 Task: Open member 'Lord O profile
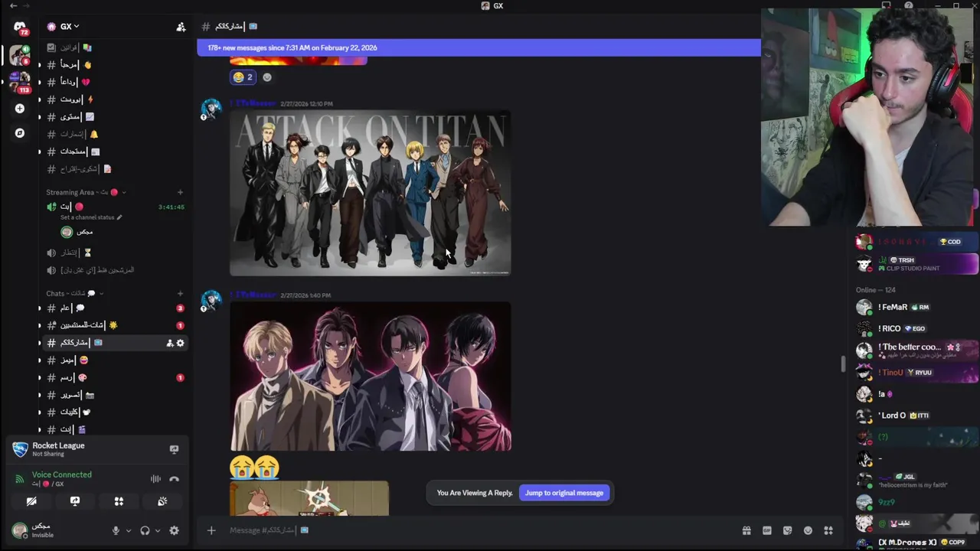point(916,416)
